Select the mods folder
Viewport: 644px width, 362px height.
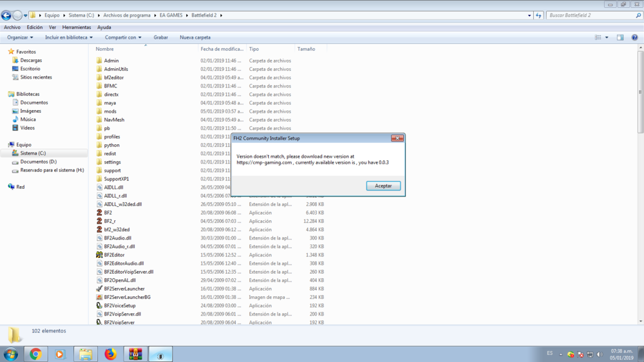(x=110, y=111)
